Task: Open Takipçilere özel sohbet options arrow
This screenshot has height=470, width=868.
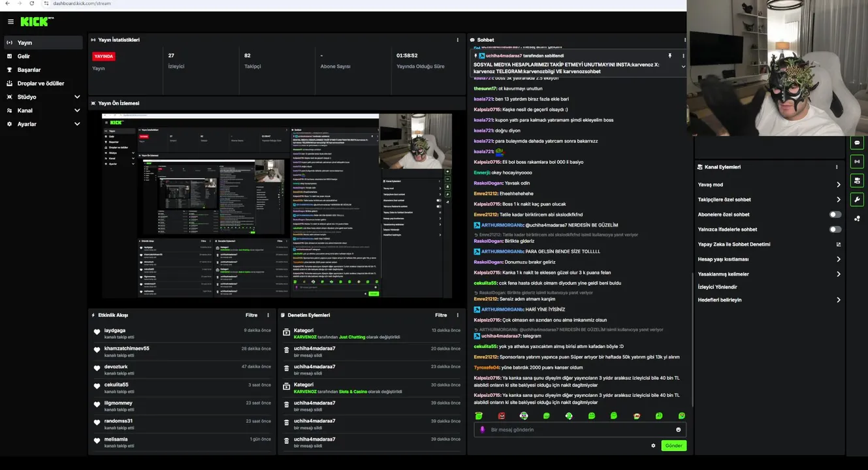Action: 839,200
